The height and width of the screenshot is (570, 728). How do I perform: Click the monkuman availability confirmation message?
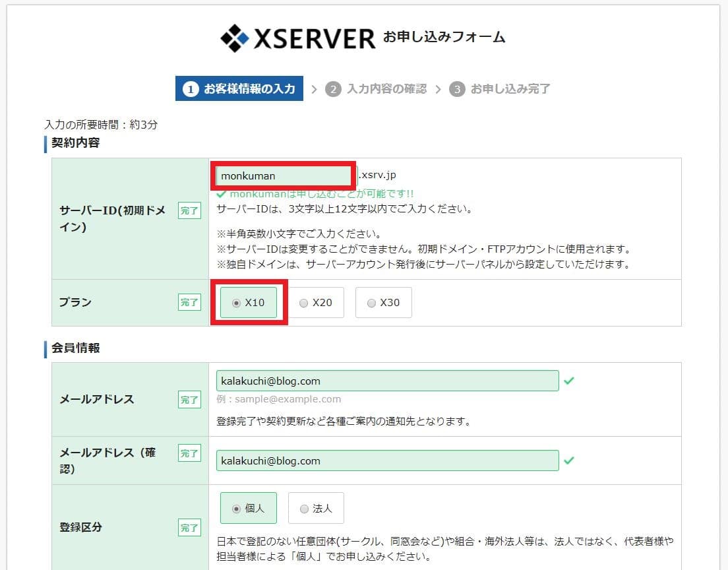coord(315,194)
